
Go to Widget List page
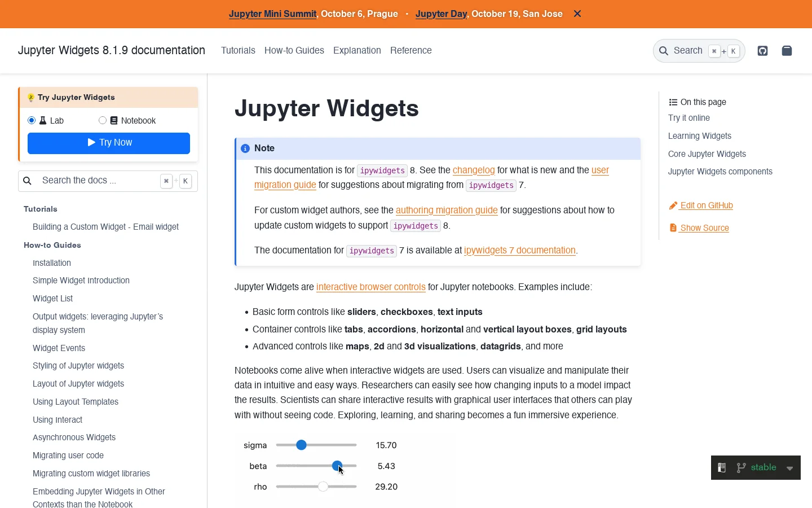[52, 299]
